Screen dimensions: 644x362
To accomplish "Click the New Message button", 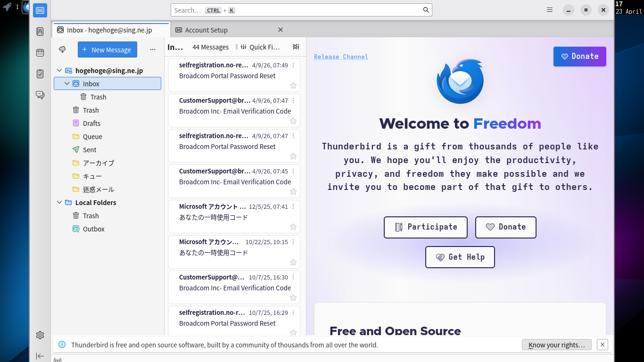I will (x=107, y=49).
